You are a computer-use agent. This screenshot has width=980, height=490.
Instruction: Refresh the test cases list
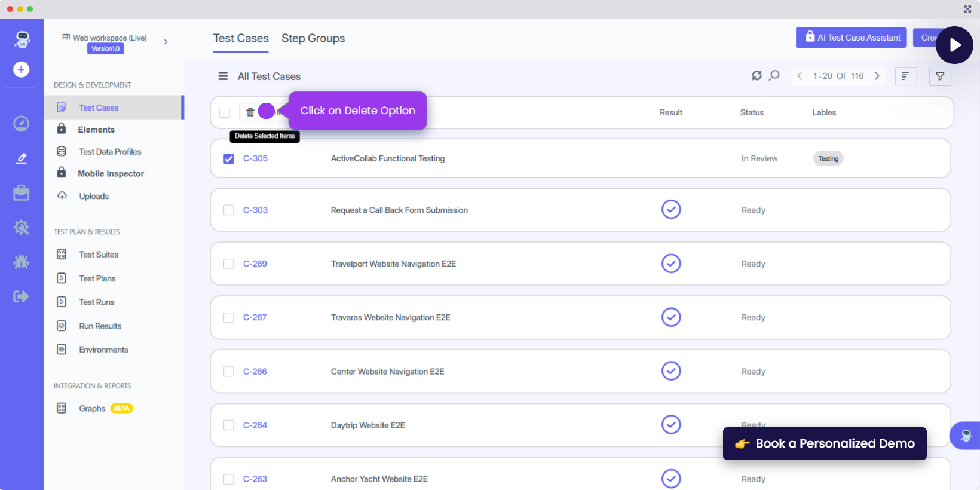(757, 76)
